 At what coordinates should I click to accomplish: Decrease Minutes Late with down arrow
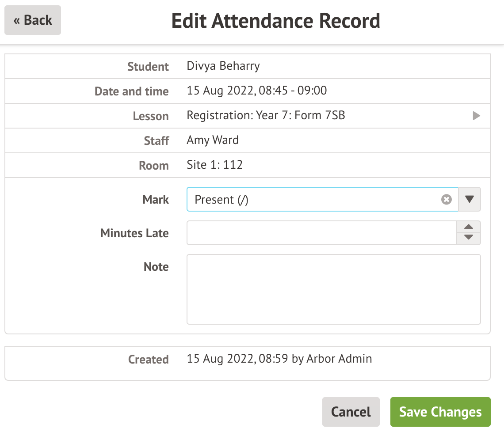[x=469, y=238]
